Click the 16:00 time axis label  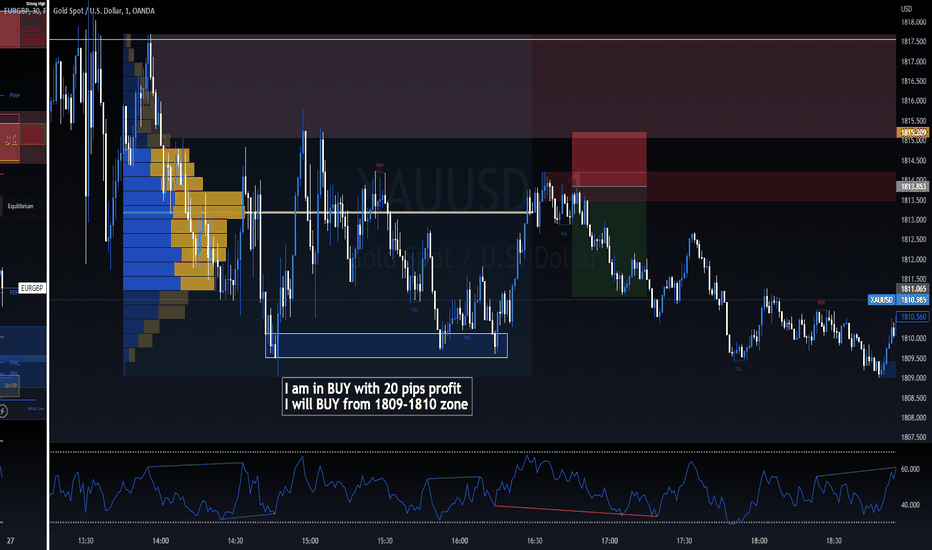tap(459, 540)
